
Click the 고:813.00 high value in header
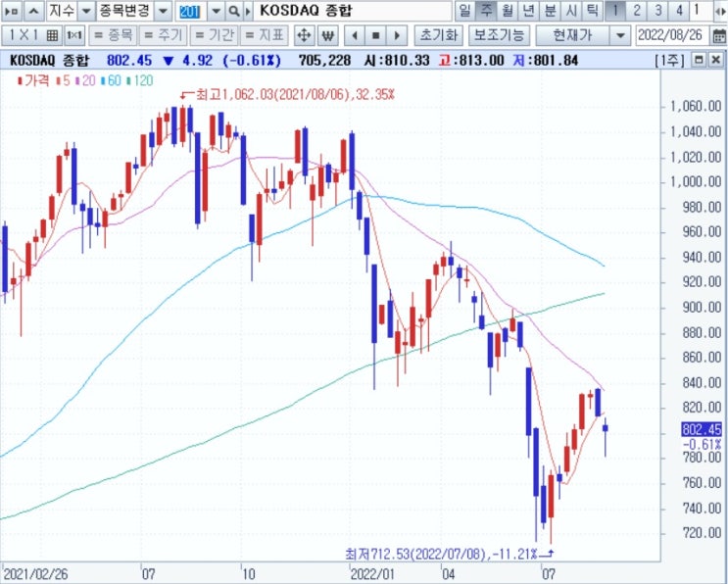(471, 61)
